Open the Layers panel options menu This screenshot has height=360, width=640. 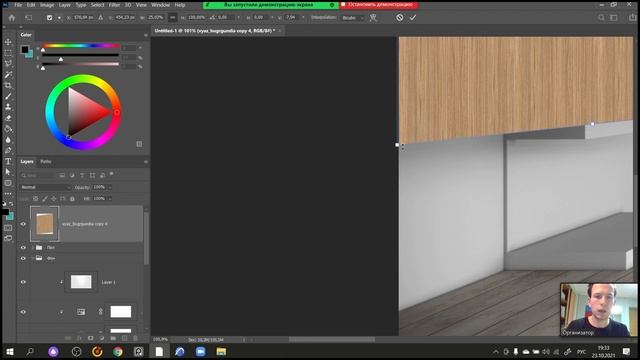pyautogui.click(x=146, y=162)
